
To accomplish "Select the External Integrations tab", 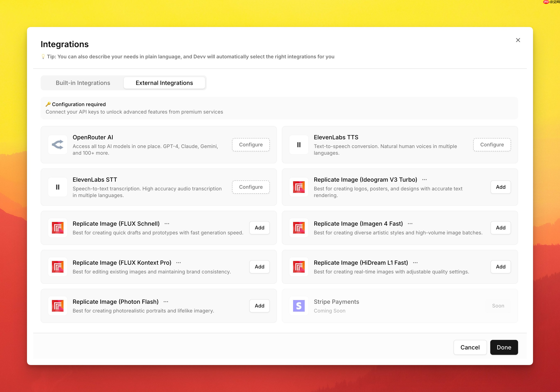I will point(164,83).
